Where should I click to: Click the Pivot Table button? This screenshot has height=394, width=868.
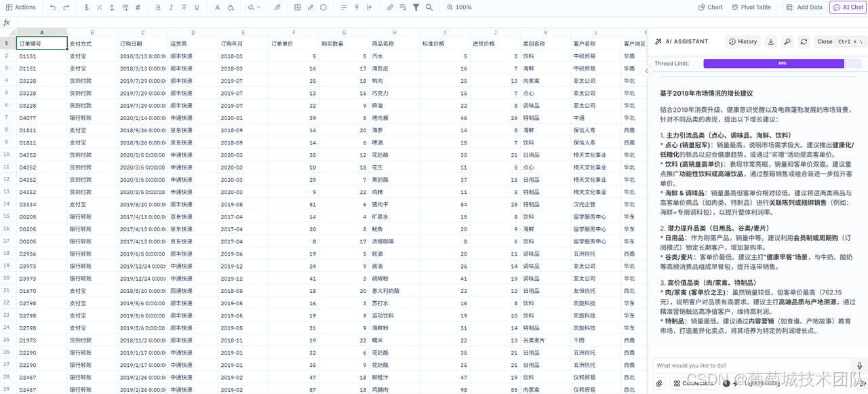coord(751,7)
